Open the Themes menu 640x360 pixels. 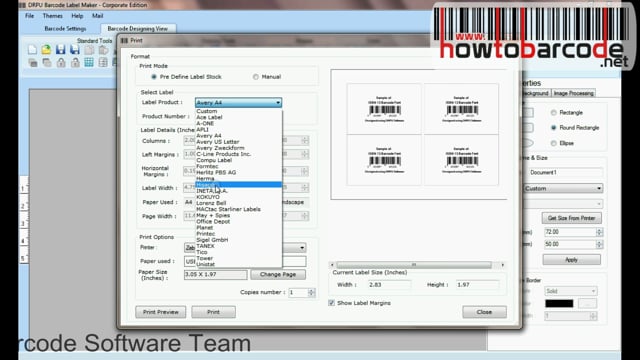pyautogui.click(x=53, y=16)
